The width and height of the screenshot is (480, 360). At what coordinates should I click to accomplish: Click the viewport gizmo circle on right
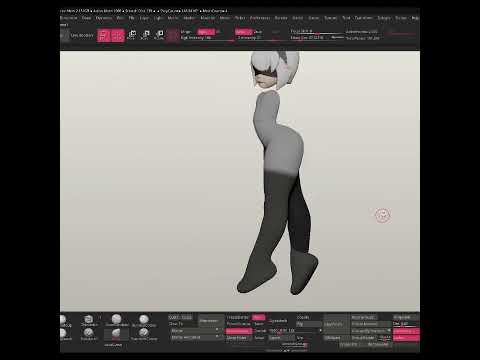pyautogui.click(x=382, y=215)
